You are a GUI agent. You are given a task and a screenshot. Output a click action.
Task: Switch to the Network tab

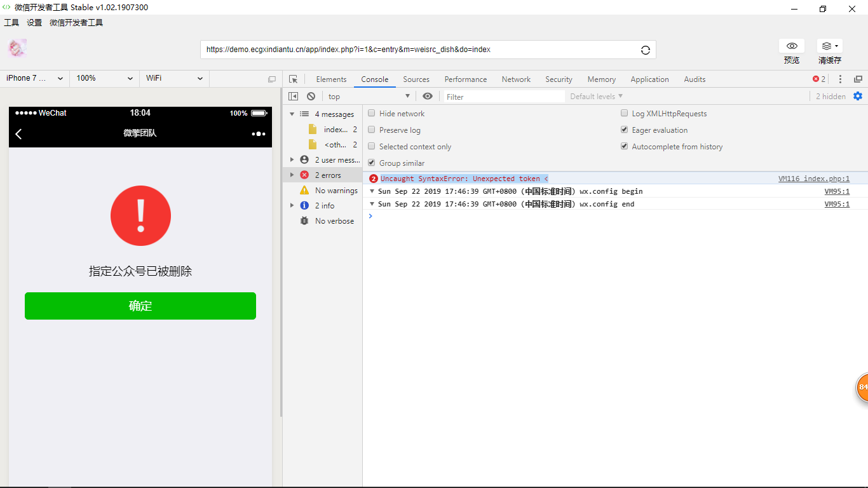click(x=515, y=79)
